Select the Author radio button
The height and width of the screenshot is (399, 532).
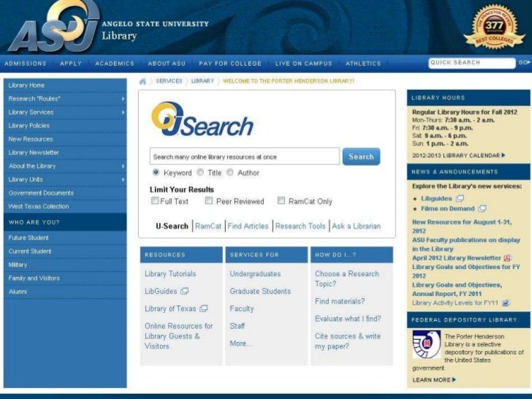point(229,172)
